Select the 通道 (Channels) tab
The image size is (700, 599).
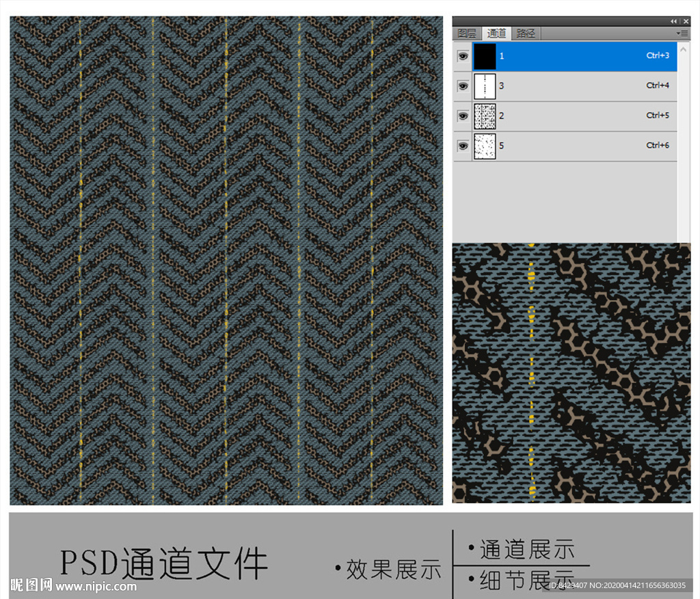(496, 34)
